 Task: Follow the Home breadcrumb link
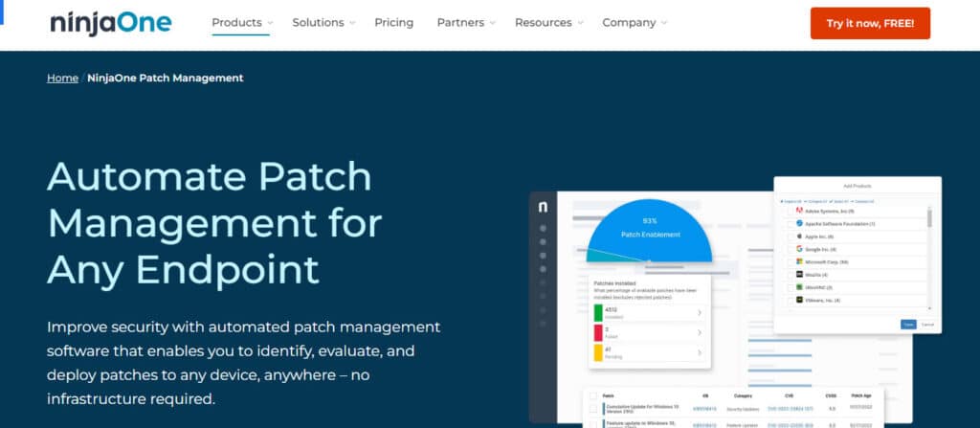[62, 78]
